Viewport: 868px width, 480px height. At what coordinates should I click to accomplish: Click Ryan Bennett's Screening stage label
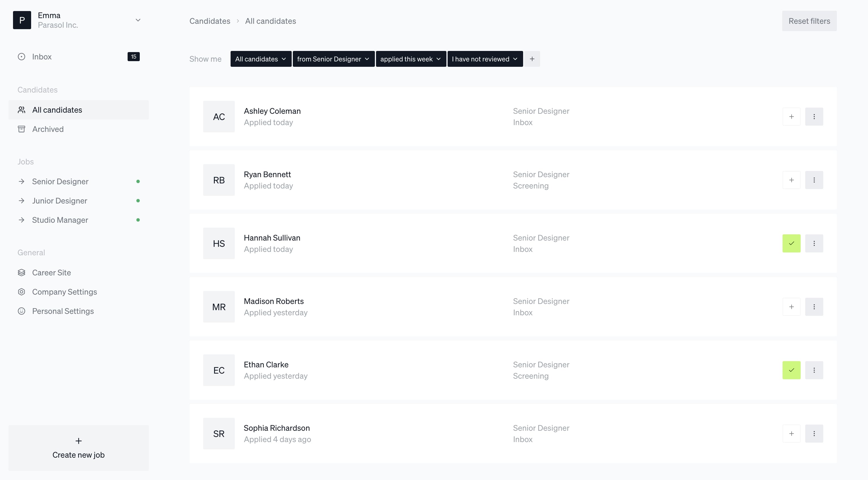pyautogui.click(x=531, y=186)
